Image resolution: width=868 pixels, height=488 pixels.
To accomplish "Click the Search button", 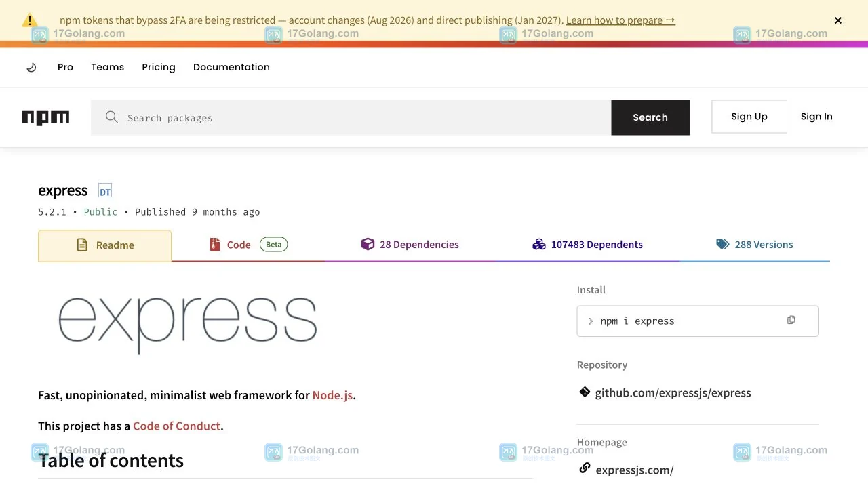I will pos(650,117).
